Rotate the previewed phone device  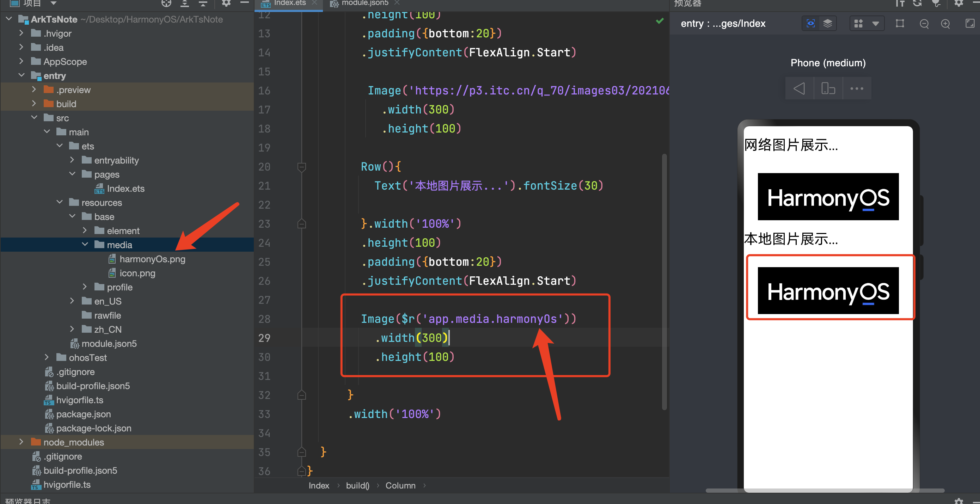828,88
